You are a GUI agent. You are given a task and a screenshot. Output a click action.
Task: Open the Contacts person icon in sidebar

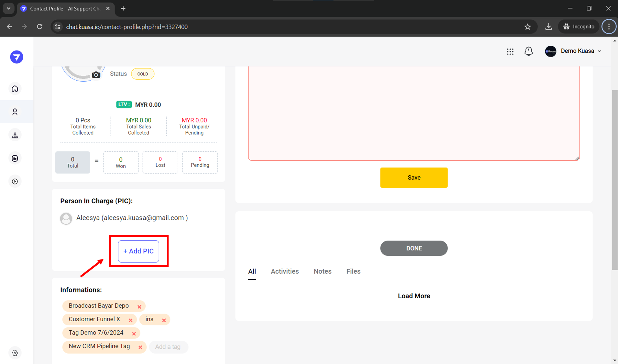[x=15, y=112]
